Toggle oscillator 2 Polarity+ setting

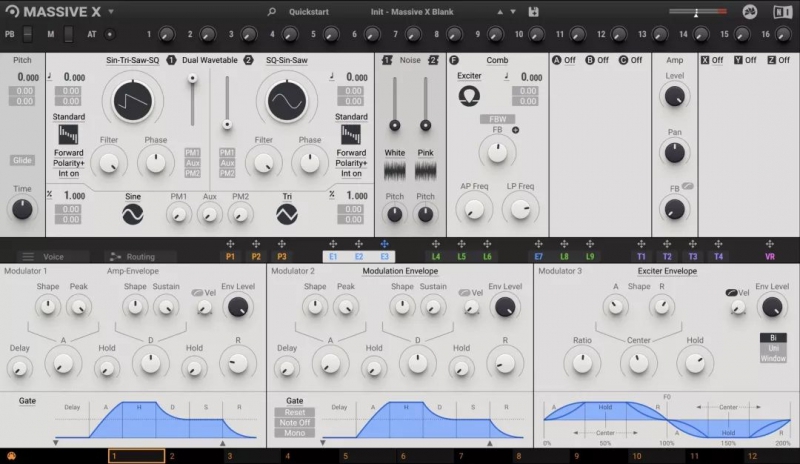[x=351, y=163]
